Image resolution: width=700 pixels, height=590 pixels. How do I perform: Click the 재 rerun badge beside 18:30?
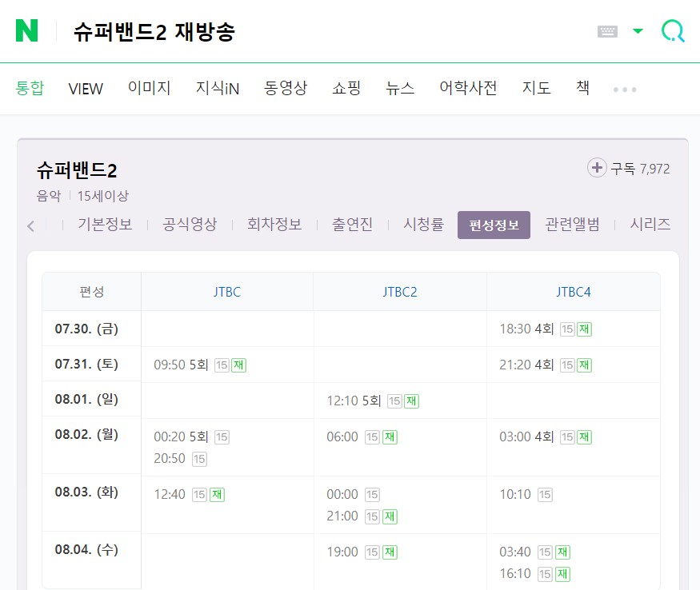click(584, 329)
